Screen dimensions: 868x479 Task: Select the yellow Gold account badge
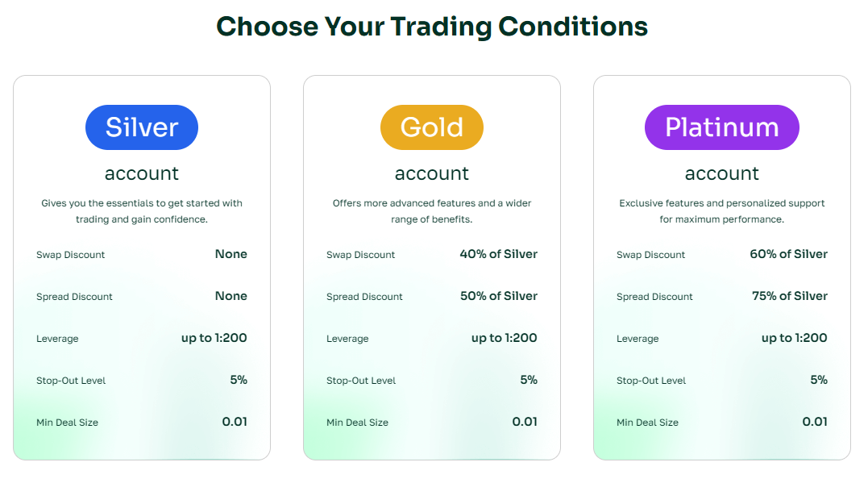point(432,127)
